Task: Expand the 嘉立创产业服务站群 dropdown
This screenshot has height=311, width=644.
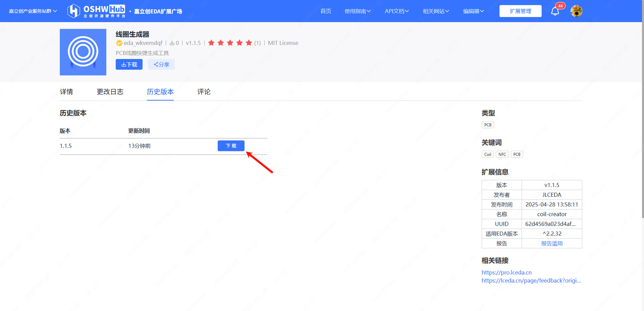Action: [33, 11]
